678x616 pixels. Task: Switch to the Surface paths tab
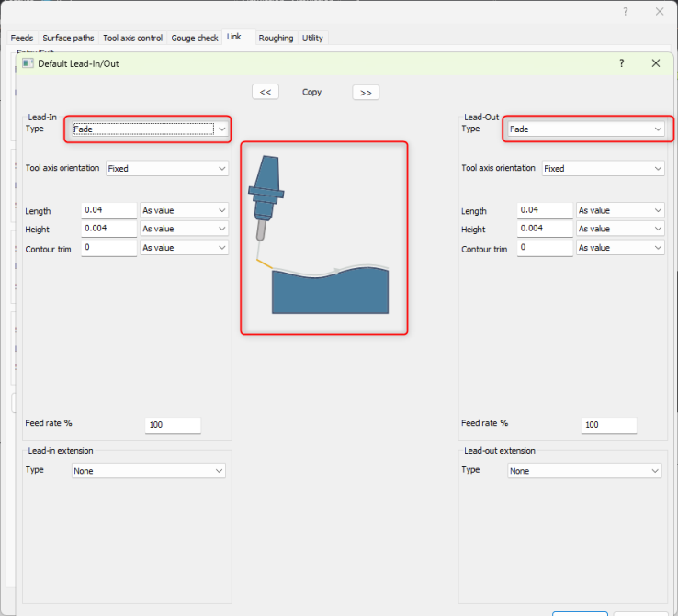pyautogui.click(x=68, y=38)
